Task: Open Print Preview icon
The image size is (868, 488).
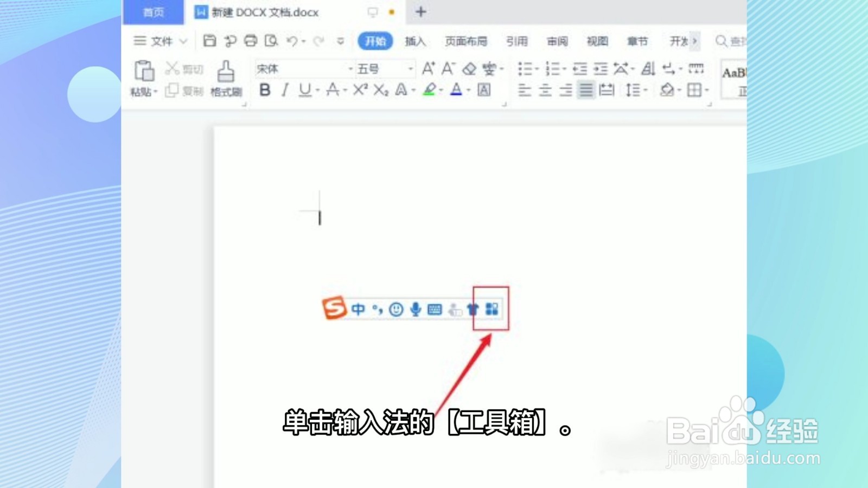Action: 271,41
